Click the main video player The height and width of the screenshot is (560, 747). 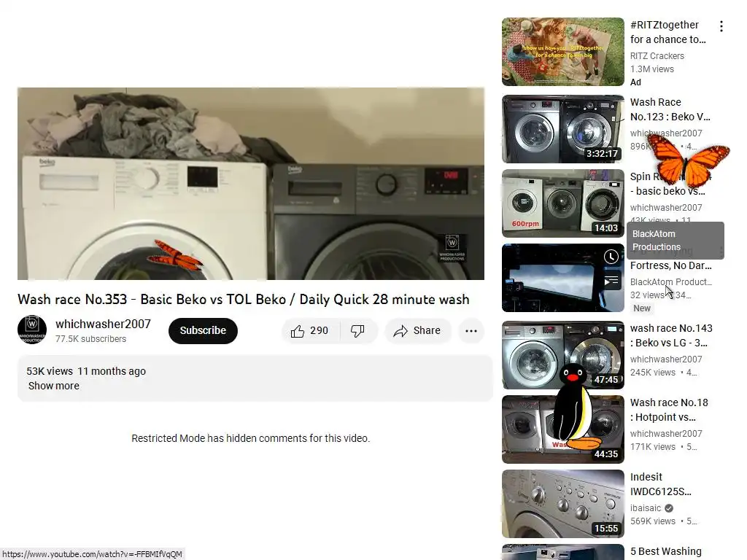251,183
